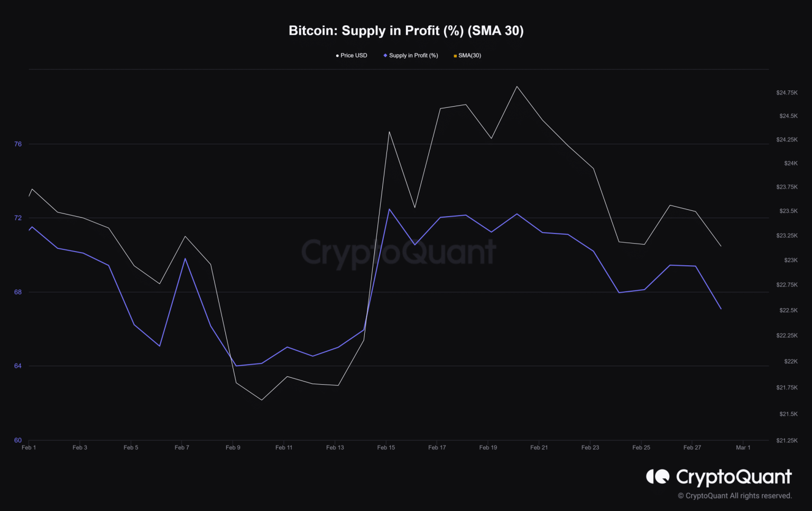Click the CryptoQuant watermark in chart center

(x=399, y=252)
